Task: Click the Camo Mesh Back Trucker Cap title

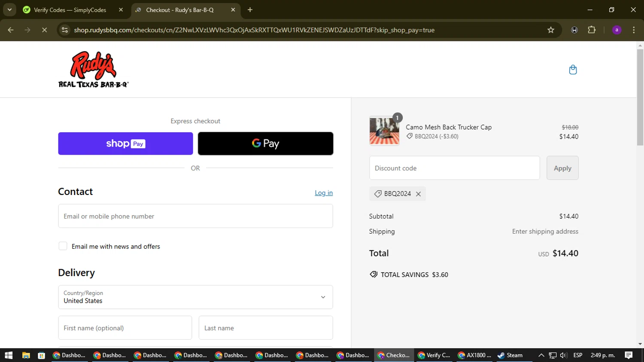Action: point(449,127)
